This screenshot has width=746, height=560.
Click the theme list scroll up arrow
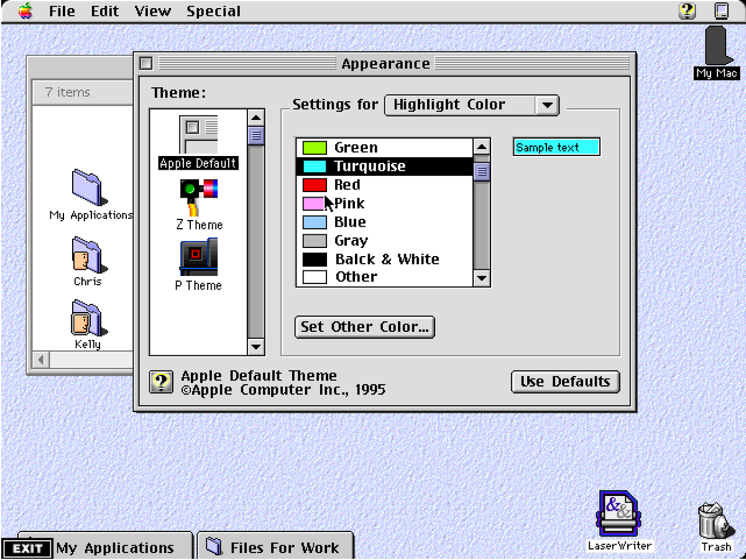(256, 117)
